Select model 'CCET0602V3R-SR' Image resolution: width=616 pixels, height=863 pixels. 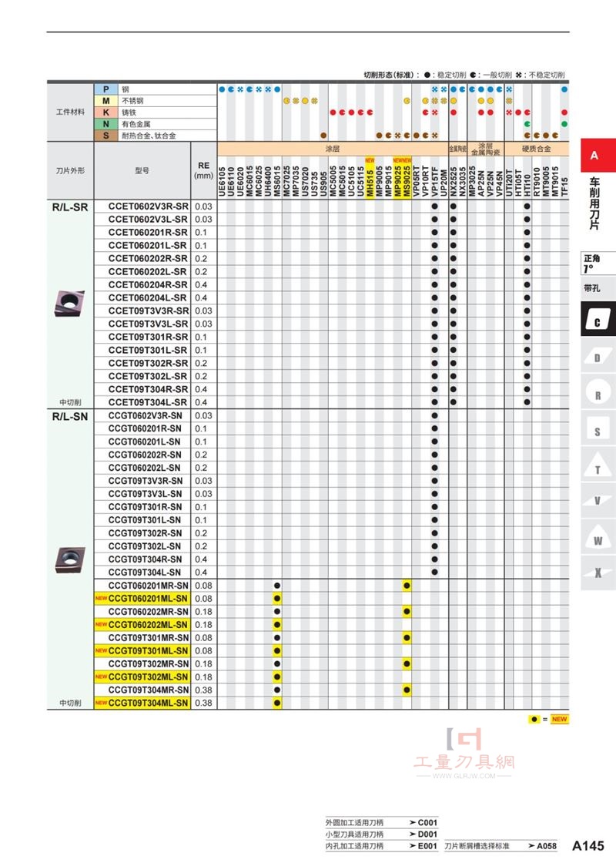point(148,207)
